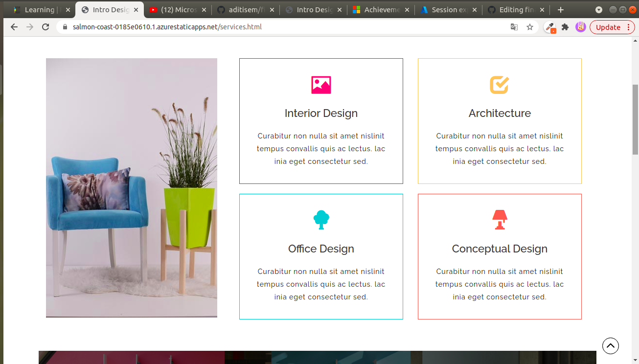The height and width of the screenshot is (364, 639).
Task: Switch to the Achievements Microsoft tab
Action: pyautogui.click(x=380, y=10)
